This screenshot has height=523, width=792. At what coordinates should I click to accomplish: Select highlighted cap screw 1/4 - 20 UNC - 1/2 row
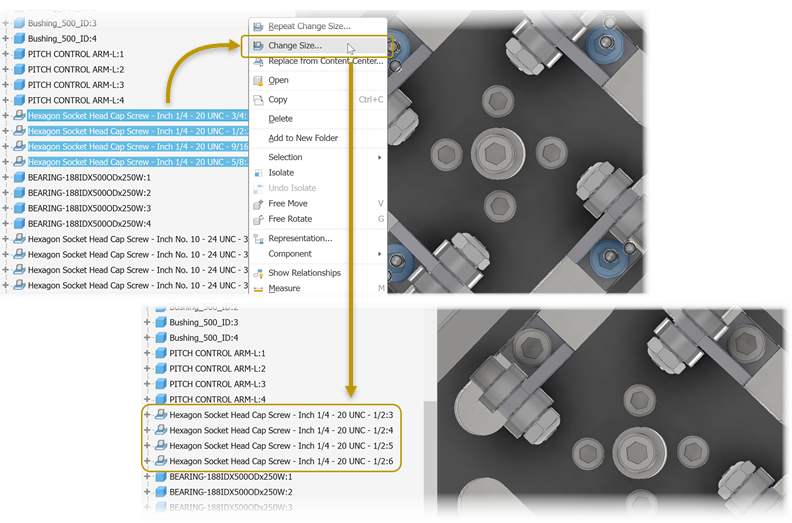[137, 131]
